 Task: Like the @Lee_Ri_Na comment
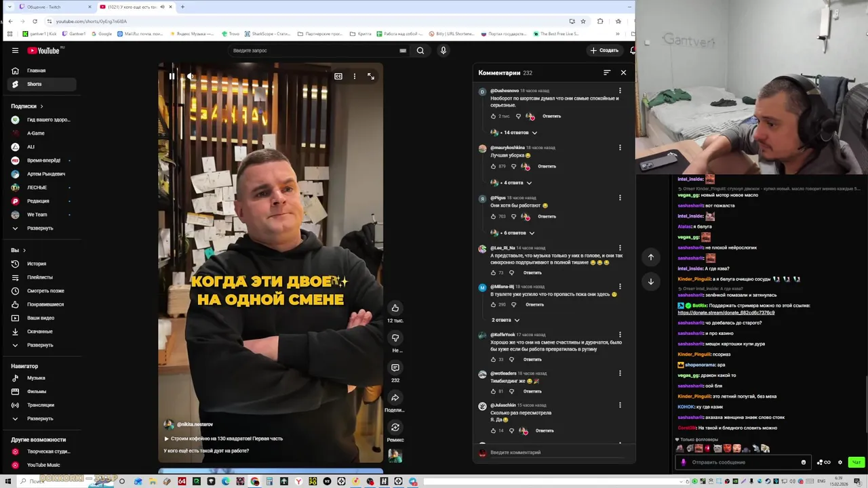point(494,272)
